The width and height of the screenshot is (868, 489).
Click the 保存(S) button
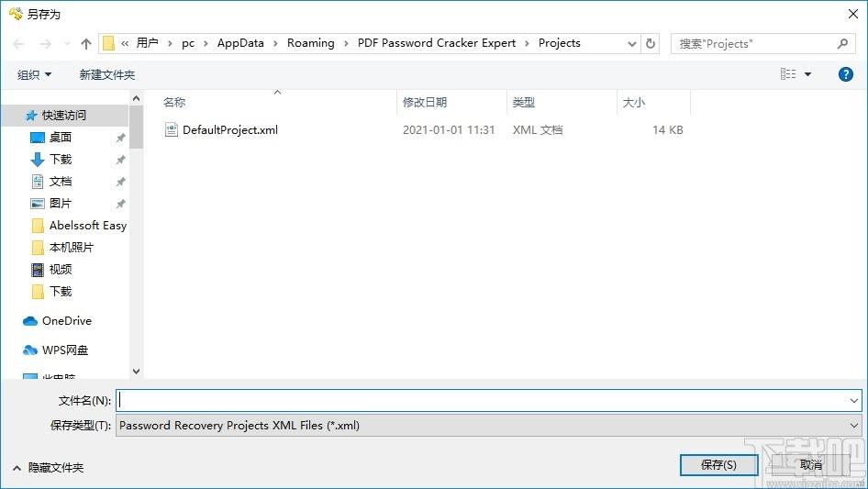[x=718, y=465]
